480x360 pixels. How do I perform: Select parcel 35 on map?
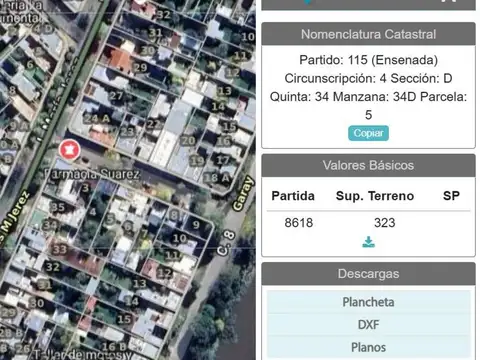tap(58, 207)
